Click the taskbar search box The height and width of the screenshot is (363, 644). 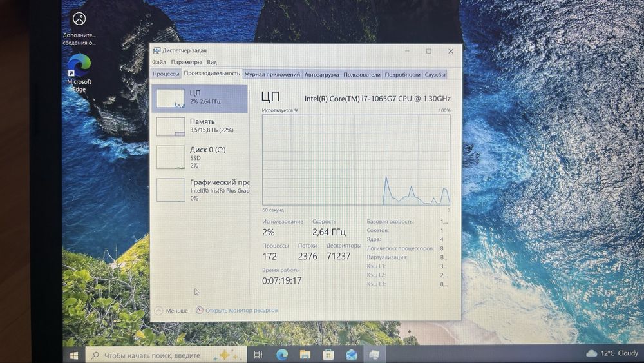pos(166,355)
